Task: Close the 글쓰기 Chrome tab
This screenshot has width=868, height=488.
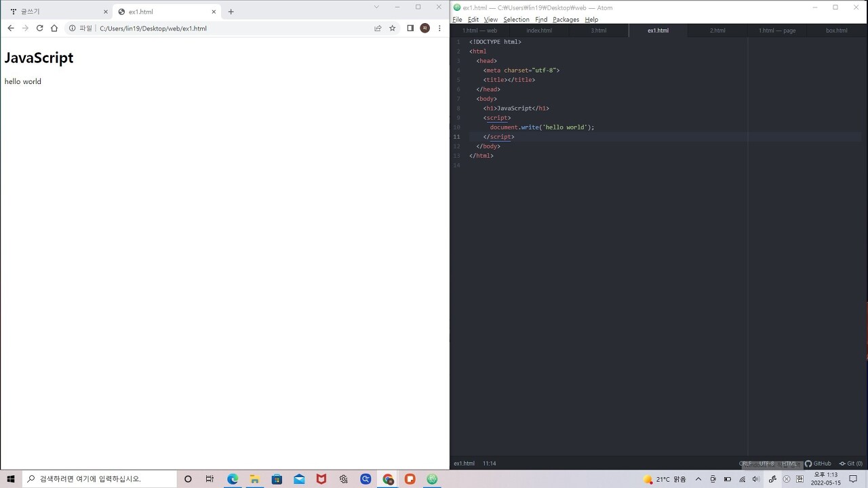Action: tap(105, 12)
